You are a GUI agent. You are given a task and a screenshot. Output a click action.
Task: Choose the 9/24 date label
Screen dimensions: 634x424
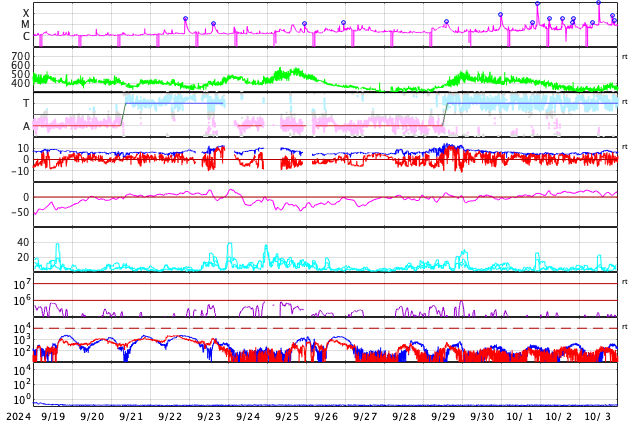point(248,416)
